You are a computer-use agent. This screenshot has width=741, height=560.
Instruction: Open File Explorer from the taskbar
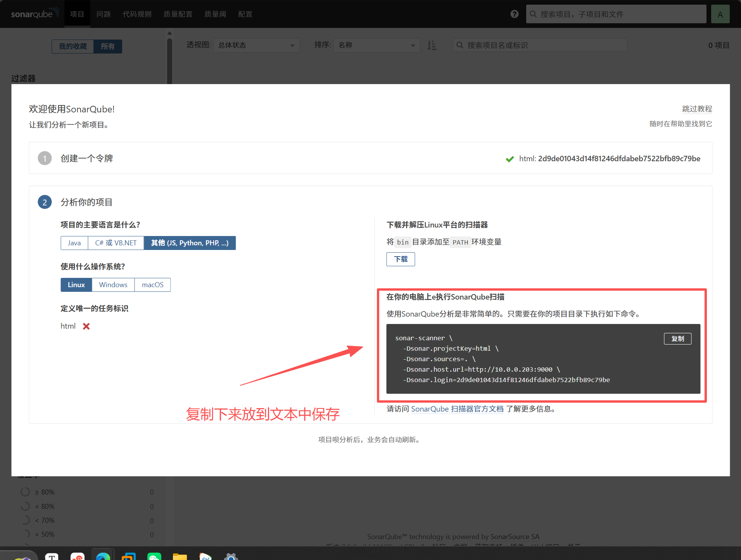[x=180, y=557]
